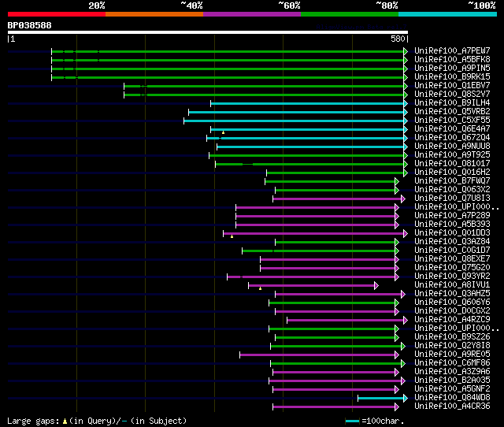Select the UniRef100_Q5VRB2 label

point(452,112)
